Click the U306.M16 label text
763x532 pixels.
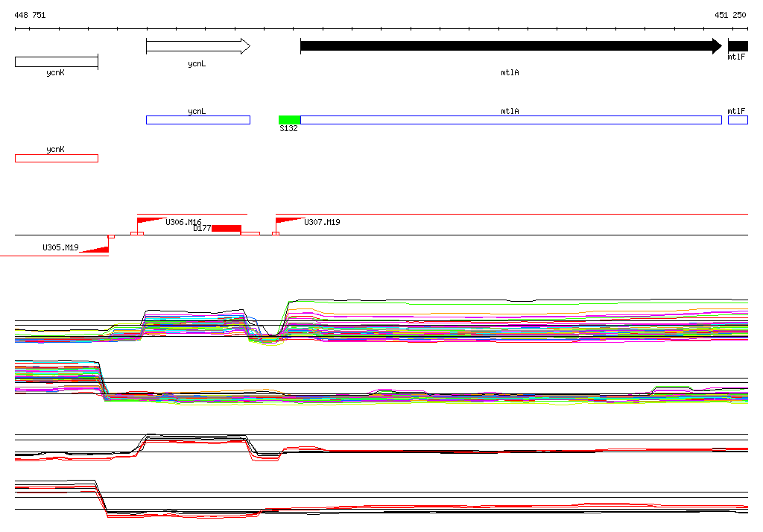tap(183, 222)
